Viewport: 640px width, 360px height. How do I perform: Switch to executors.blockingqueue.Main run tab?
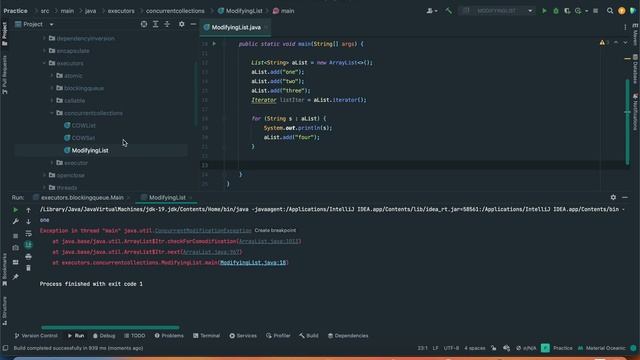point(82,198)
